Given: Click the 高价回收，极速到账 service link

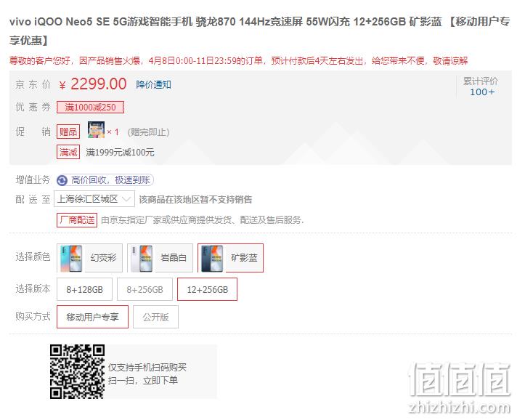Looking at the screenshot, I should [110, 180].
